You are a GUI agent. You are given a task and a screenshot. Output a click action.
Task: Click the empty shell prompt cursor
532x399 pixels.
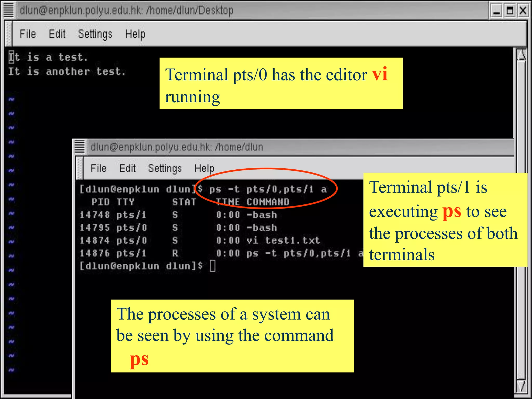(x=212, y=266)
